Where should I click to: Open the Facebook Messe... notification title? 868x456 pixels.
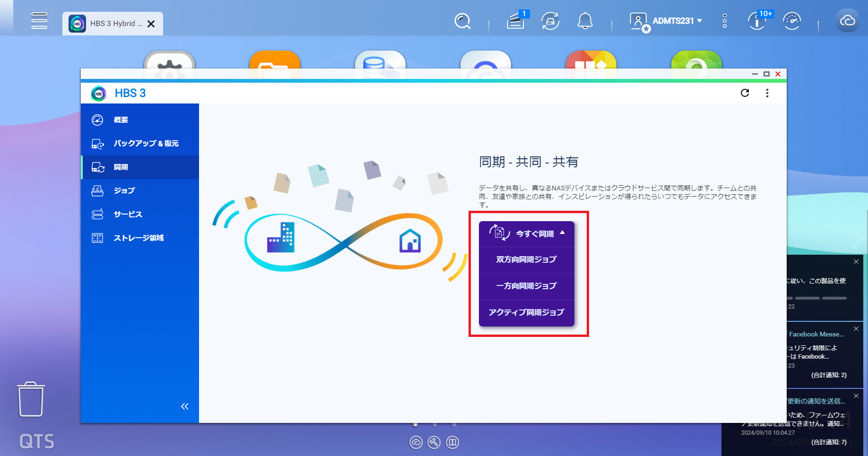(x=816, y=335)
